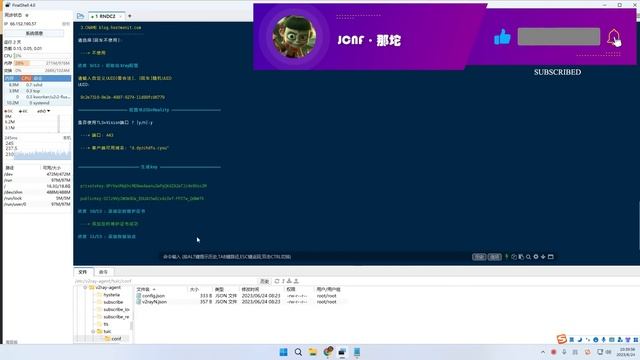640x360 pixels.
Task: Close the RNDC2 session tab
Action: coord(120,16)
